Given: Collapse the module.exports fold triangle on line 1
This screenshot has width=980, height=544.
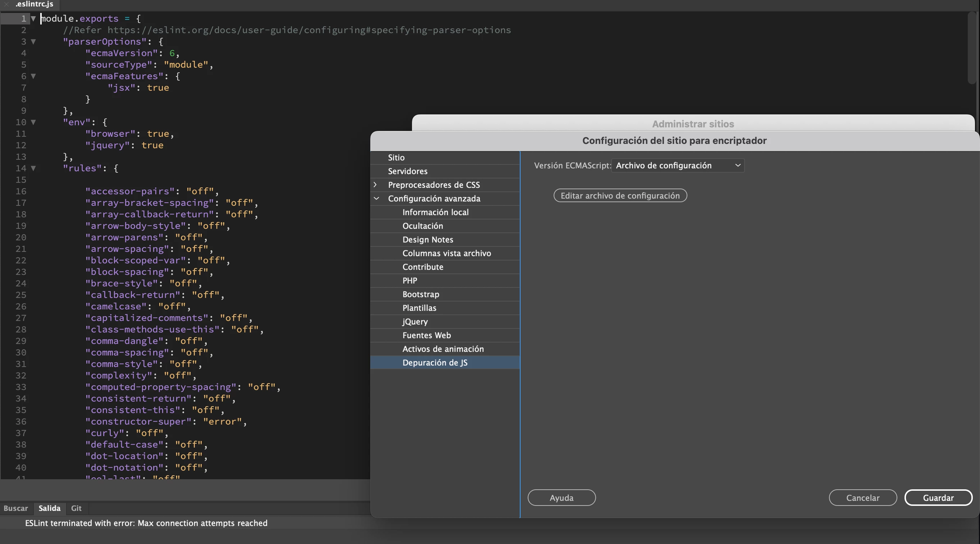Looking at the screenshot, I should pos(33,18).
